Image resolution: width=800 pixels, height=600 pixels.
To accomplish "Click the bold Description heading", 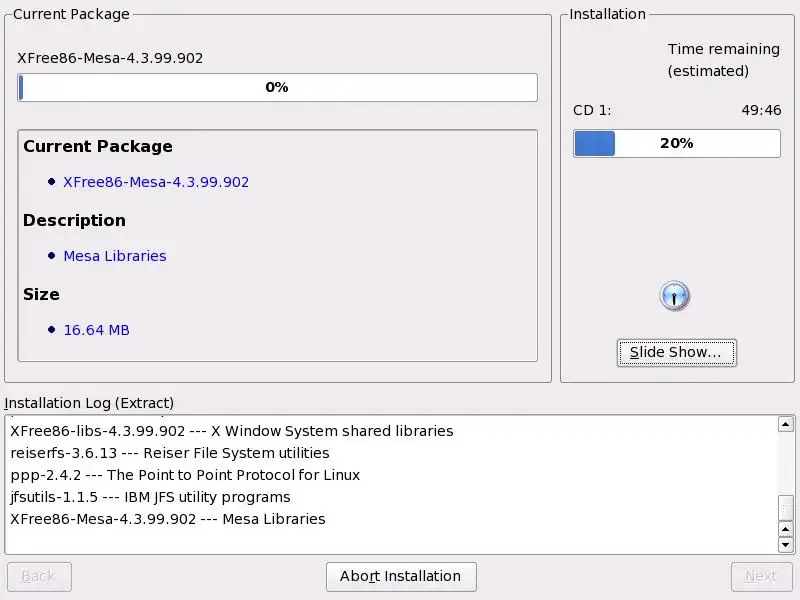I will click(74, 220).
